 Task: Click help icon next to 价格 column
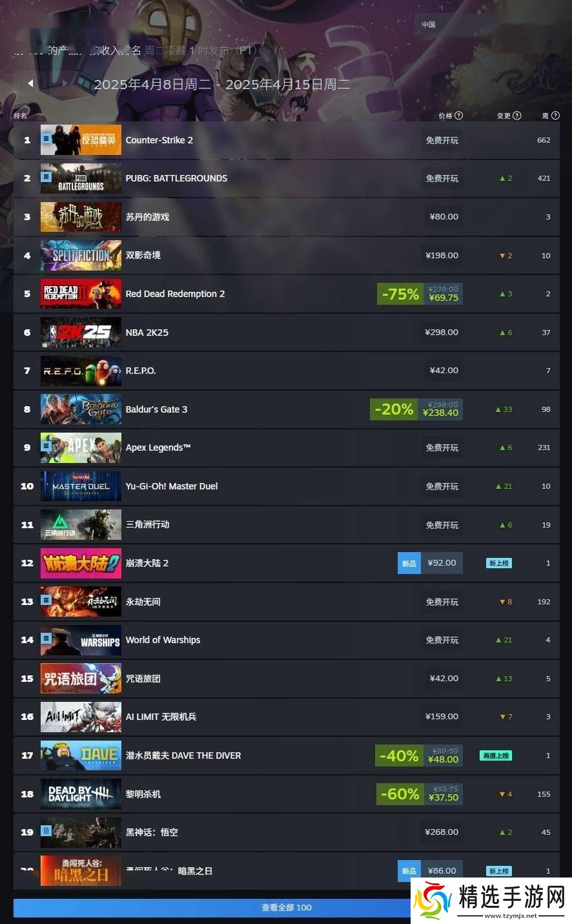tap(459, 116)
